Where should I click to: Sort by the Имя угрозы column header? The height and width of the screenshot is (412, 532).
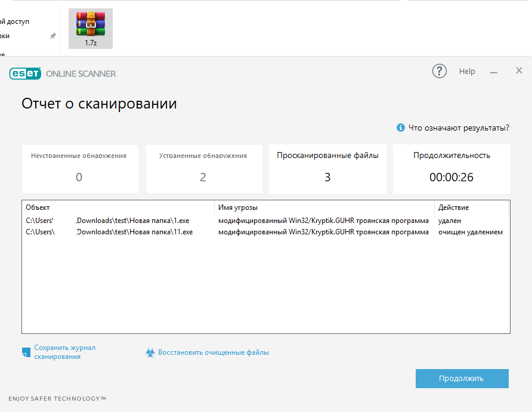tap(324, 207)
